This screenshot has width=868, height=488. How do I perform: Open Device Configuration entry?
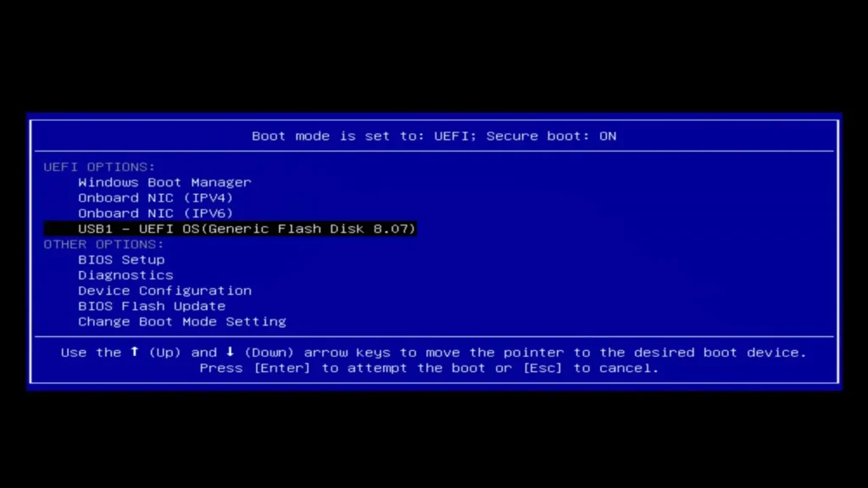coord(164,291)
